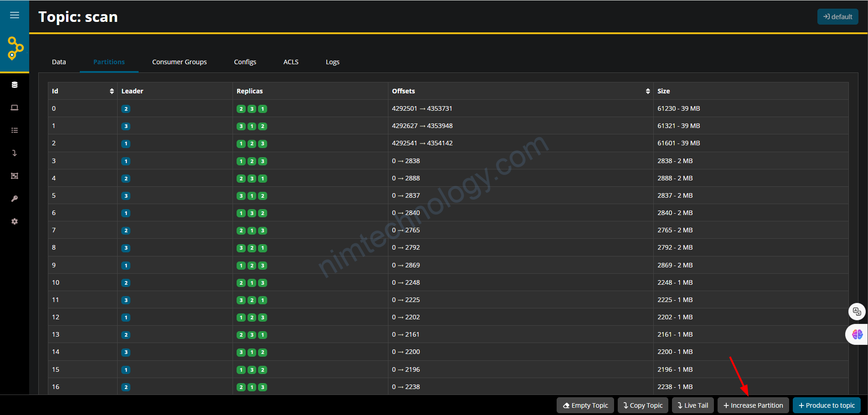
Task: Click the Produce to topic button
Action: click(x=827, y=405)
